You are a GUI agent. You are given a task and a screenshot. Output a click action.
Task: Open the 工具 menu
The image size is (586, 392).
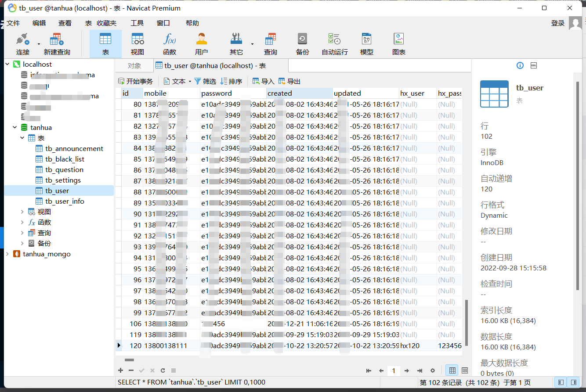tap(137, 23)
